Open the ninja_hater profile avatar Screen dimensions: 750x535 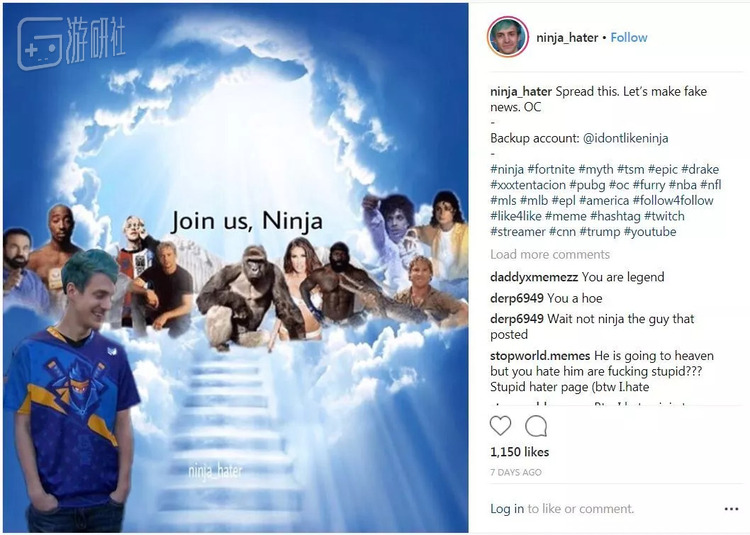(x=507, y=37)
